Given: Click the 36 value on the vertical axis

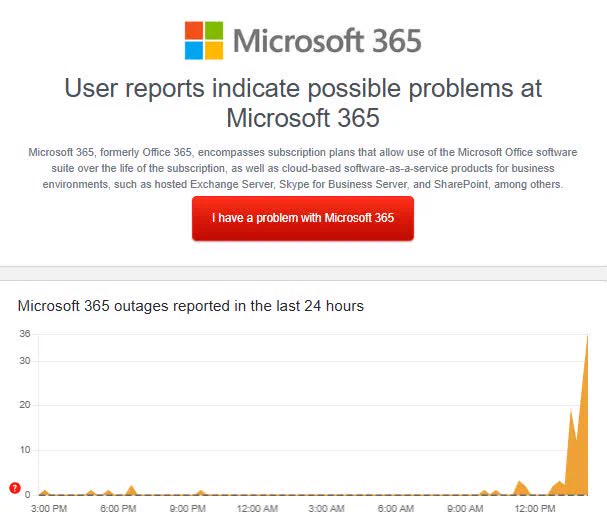Looking at the screenshot, I should coord(25,334).
